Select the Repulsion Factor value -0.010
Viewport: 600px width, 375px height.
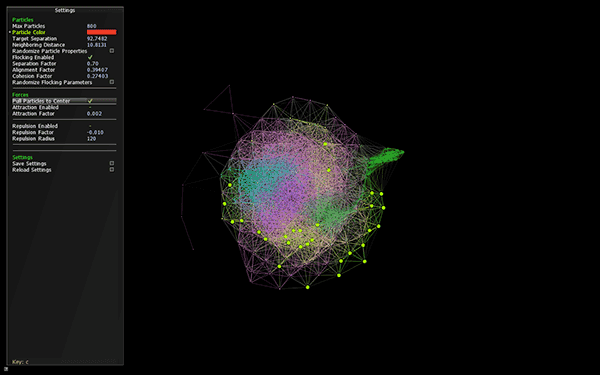tap(95, 132)
